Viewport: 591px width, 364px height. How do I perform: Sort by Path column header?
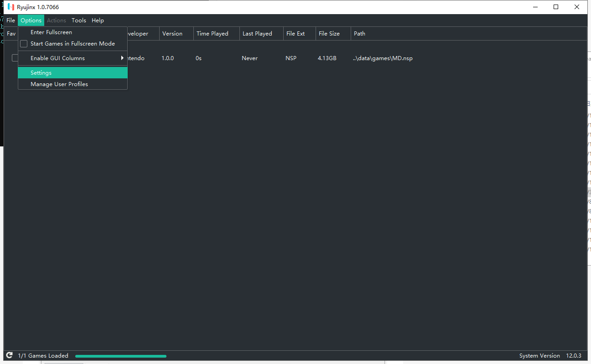359,34
